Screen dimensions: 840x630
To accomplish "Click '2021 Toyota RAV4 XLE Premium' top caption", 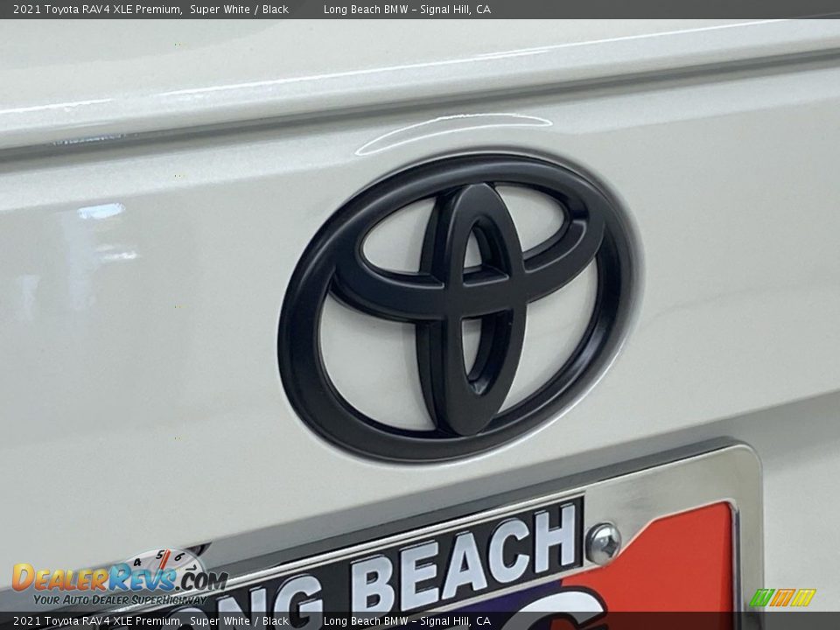I will 97,9.
